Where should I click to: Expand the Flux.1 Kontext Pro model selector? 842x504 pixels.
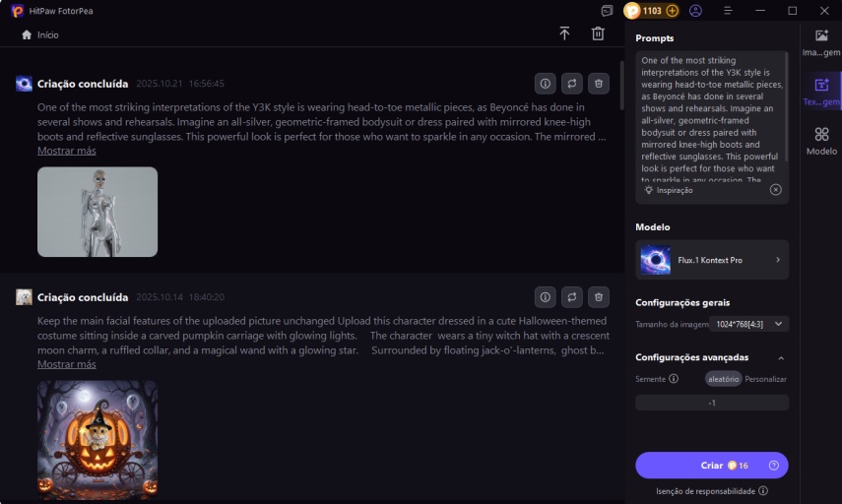click(x=712, y=260)
